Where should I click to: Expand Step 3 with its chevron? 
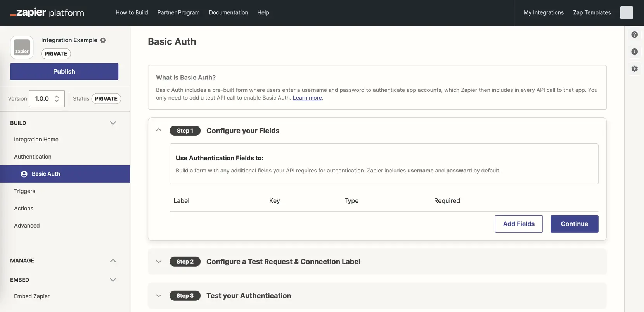click(x=159, y=296)
